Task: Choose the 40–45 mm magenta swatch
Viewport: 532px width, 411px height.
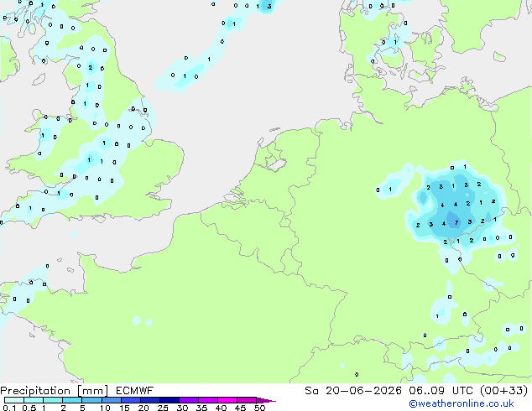Action: tap(227, 400)
